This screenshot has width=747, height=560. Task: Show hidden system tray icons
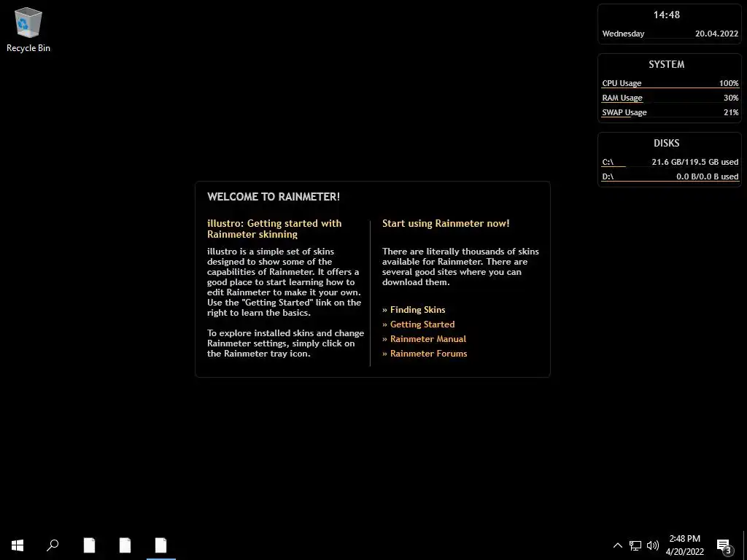(617, 545)
